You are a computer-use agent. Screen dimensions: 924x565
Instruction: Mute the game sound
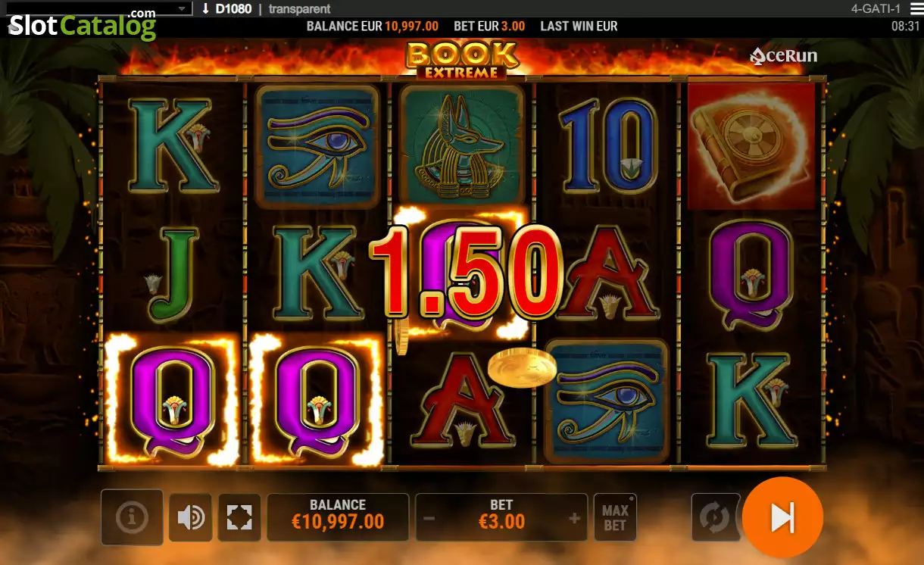190,518
